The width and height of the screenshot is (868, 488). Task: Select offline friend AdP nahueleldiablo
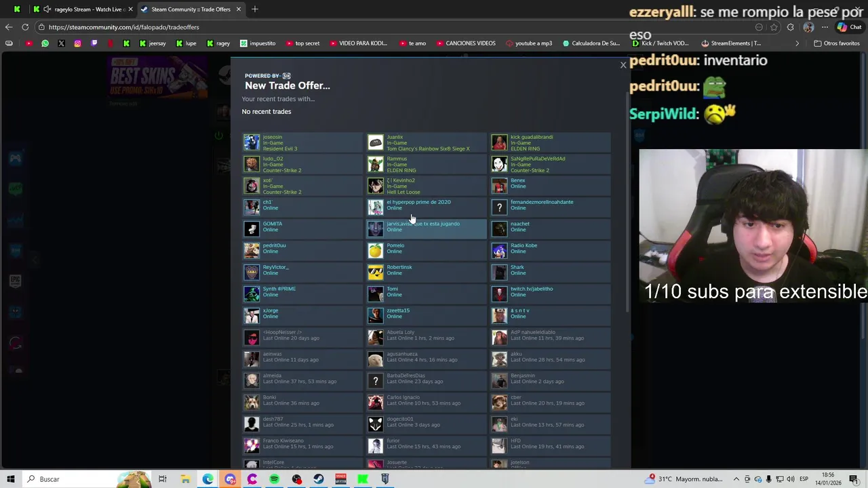coord(551,338)
